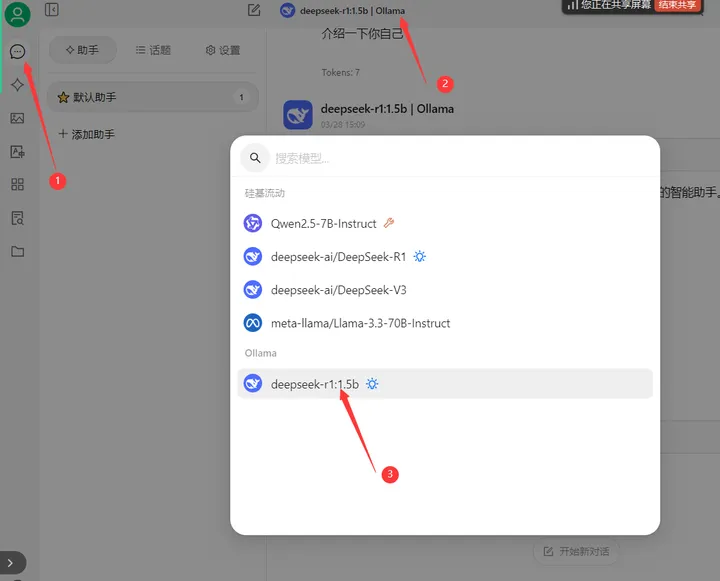Click the reasoning sun icon beside DeepSeek-R1

(419, 256)
